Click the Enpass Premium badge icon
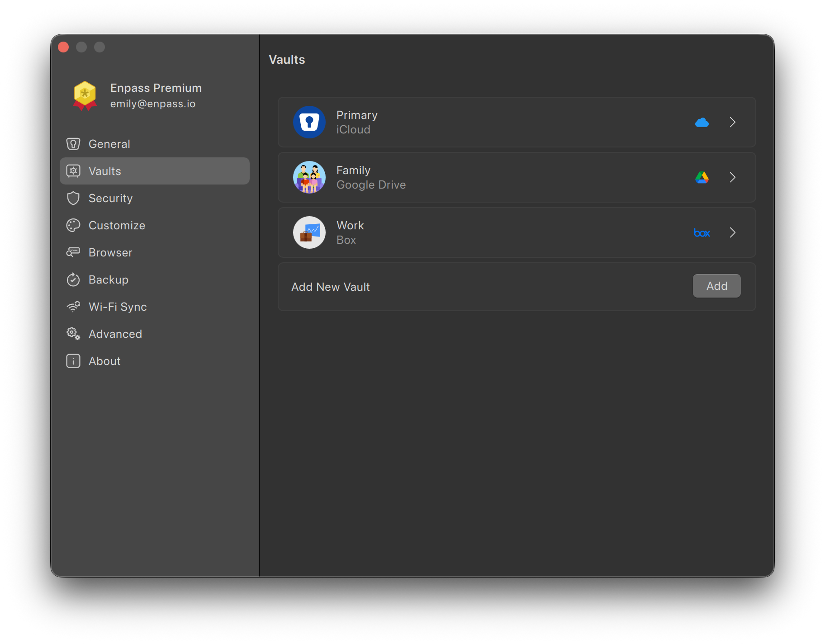This screenshot has height=644, width=825. click(x=85, y=95)
